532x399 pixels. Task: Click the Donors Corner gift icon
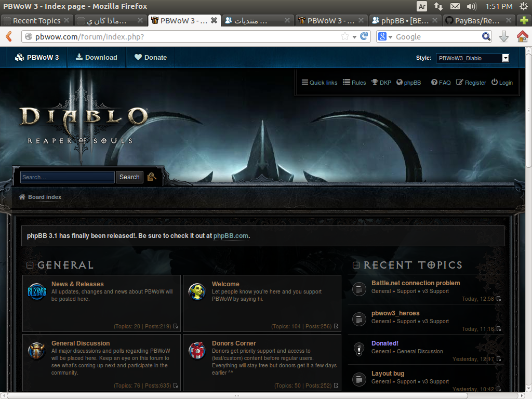point(197,351)
